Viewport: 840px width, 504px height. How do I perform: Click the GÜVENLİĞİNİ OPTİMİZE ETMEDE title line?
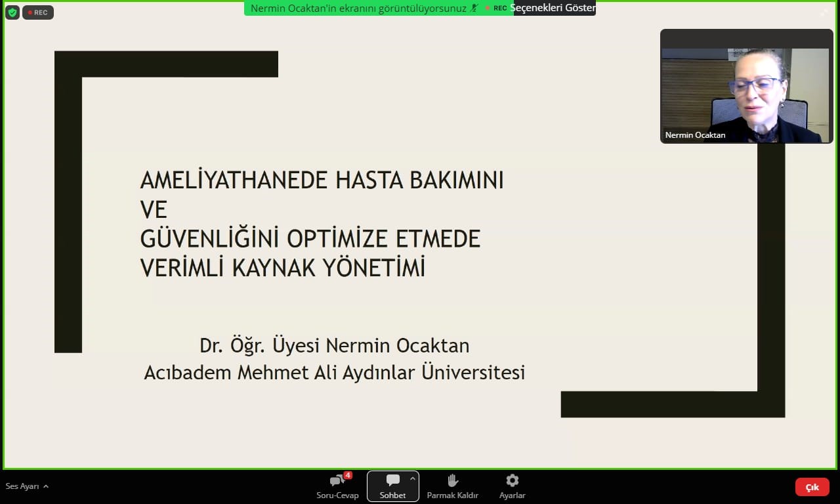click(x=310, y=238)
